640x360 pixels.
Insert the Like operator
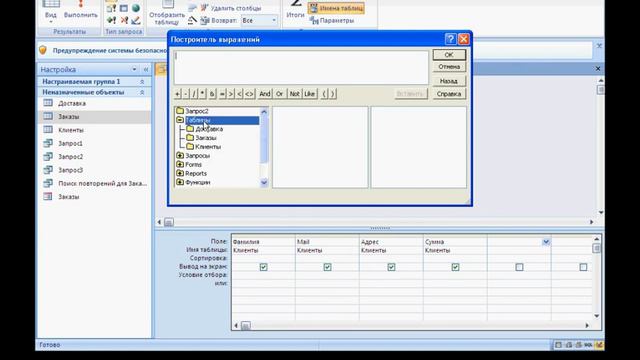point(309,94)
